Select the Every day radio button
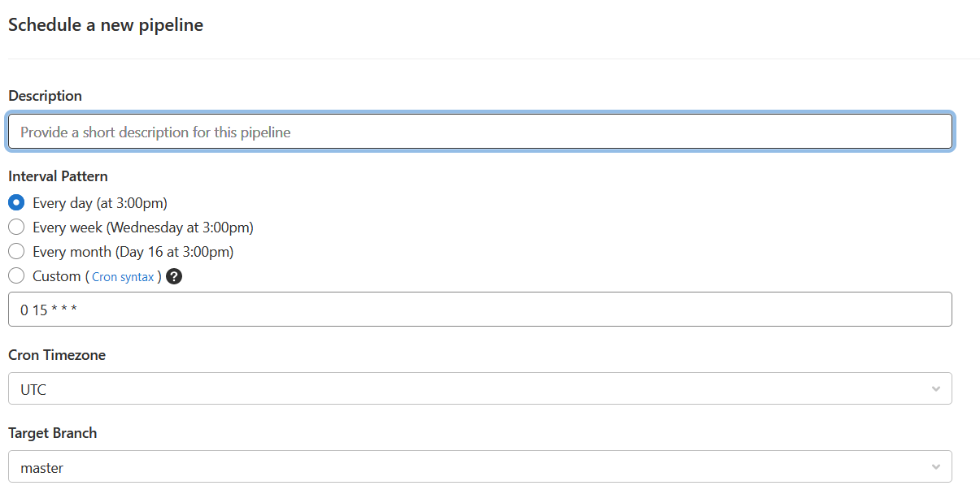The image size is (980, 494). point(16,203)
